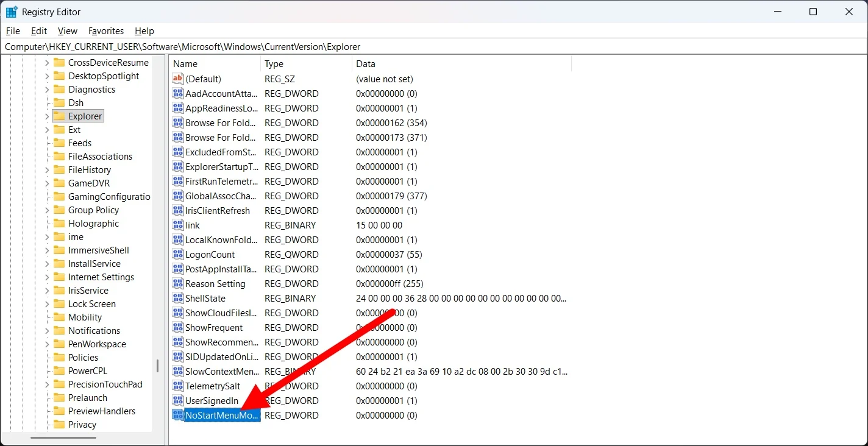Click the (Default) string value icon

tap(177, 79)
